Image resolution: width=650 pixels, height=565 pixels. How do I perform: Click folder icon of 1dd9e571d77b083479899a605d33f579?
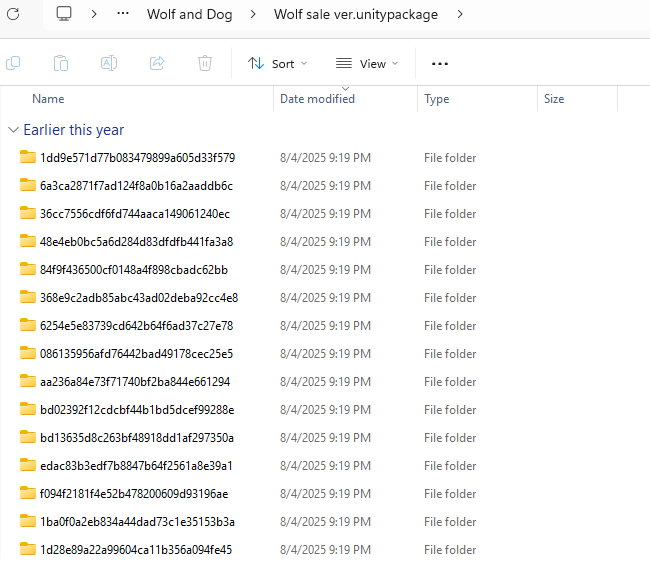[28, 157]
